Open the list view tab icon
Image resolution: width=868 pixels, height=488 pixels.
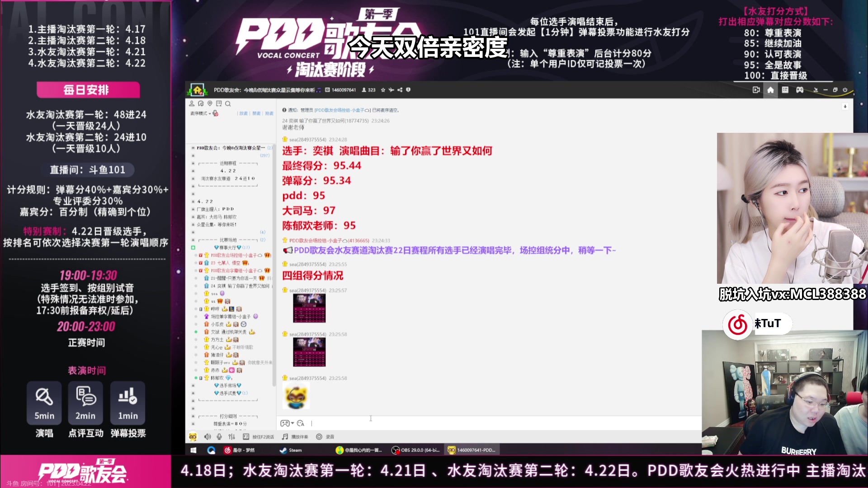(785, 90)
